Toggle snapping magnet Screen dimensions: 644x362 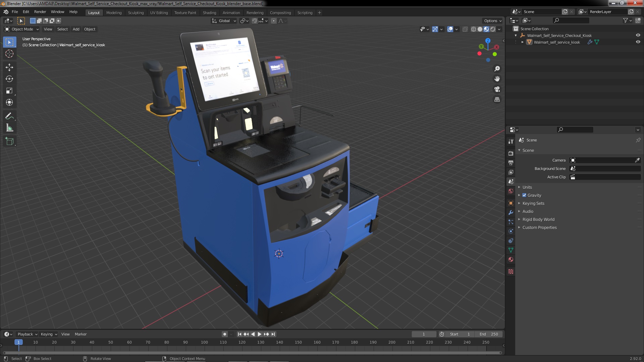[255, 21]
